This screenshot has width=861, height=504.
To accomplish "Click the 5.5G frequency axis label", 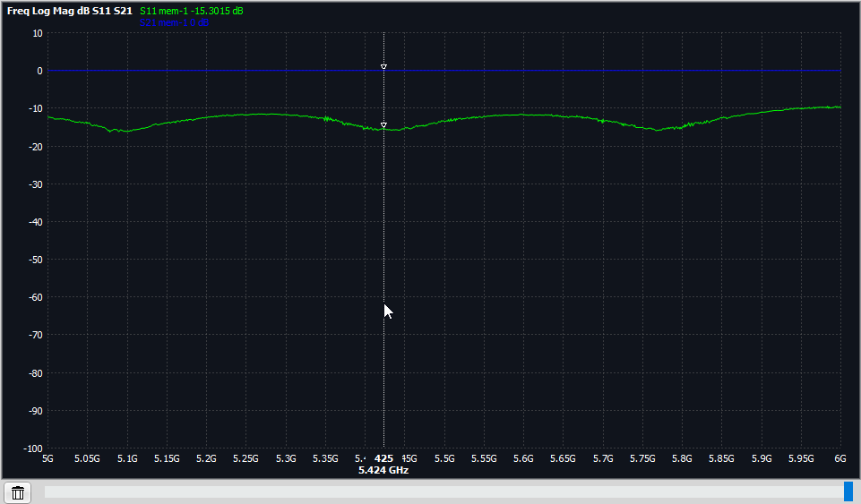I will tap(444, 458).
